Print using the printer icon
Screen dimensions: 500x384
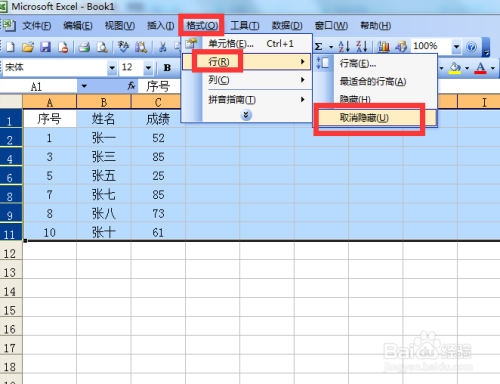84,47
